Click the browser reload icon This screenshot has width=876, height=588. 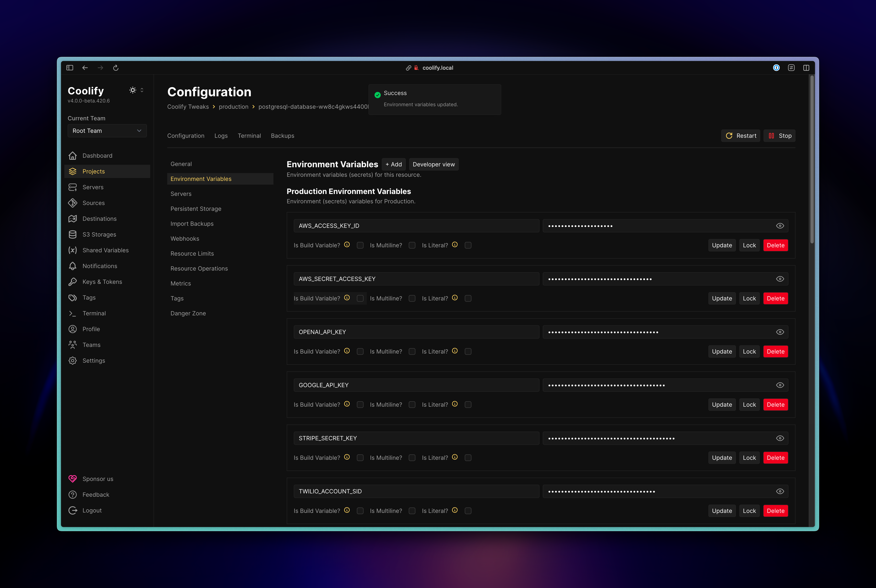[116, 68]
